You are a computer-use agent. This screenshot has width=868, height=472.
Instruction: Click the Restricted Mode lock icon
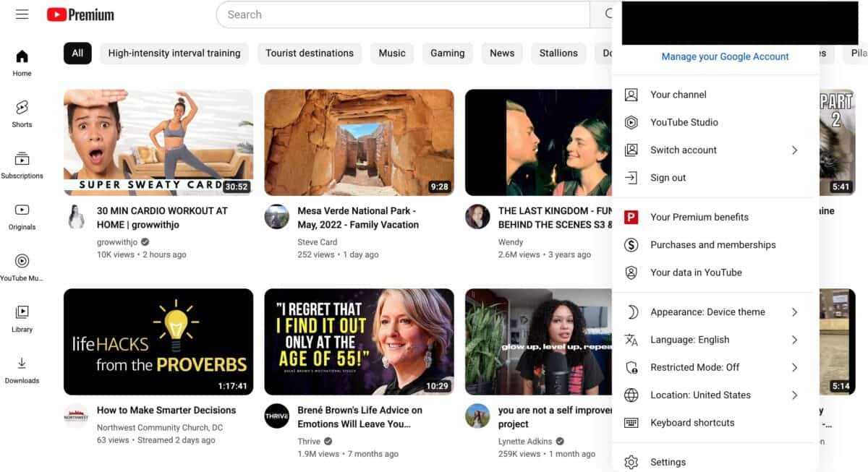click(631, 367)
